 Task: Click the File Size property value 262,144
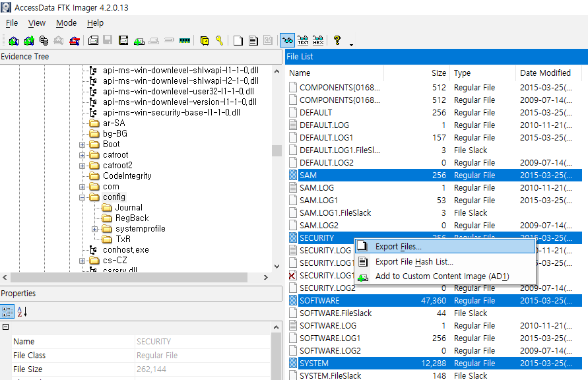tap(151, 369)
